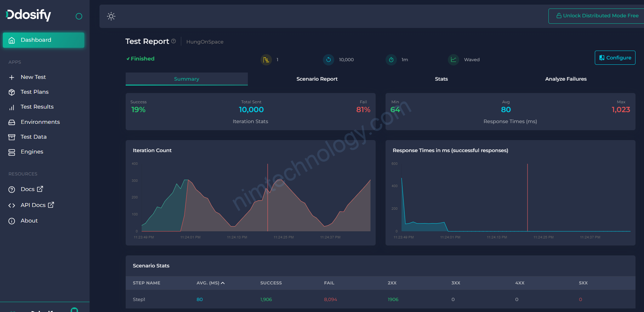Open the Analyze Failures tab
This screenshot has height=312, width=644.
tap(565, 79)
